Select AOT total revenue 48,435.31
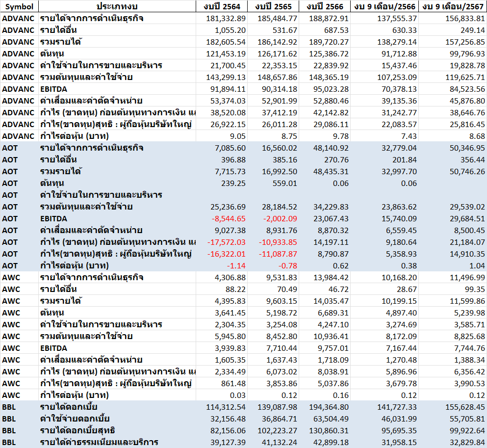Screen dimensions: 487x448 click(331, 172)
